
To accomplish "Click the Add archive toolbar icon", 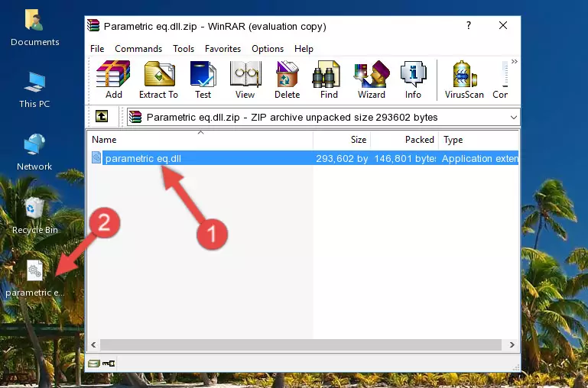I will pos(113,79).
